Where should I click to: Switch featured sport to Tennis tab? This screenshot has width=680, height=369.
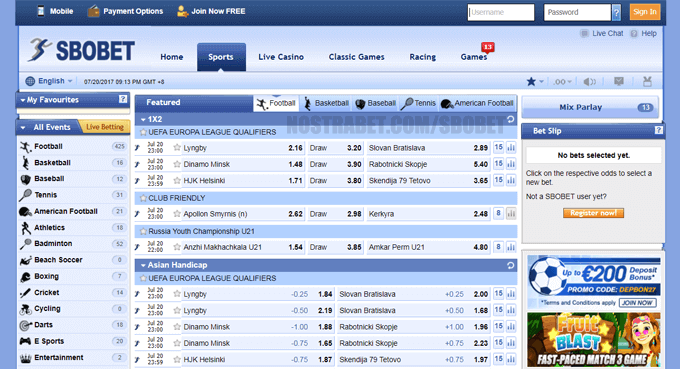pyautogui.click(x=419, y=103)
